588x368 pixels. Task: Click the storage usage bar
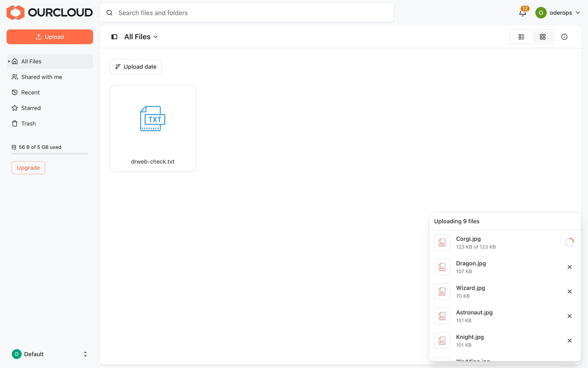pos(50,154)
